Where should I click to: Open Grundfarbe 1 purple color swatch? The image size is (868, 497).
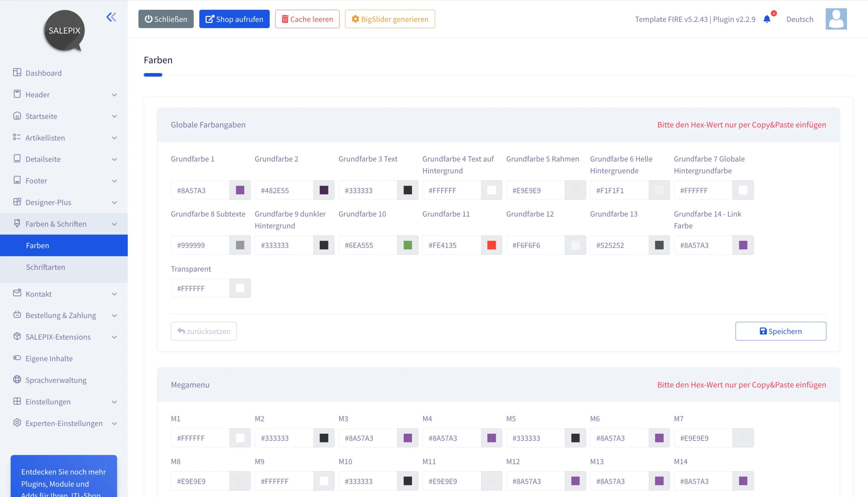240,190
